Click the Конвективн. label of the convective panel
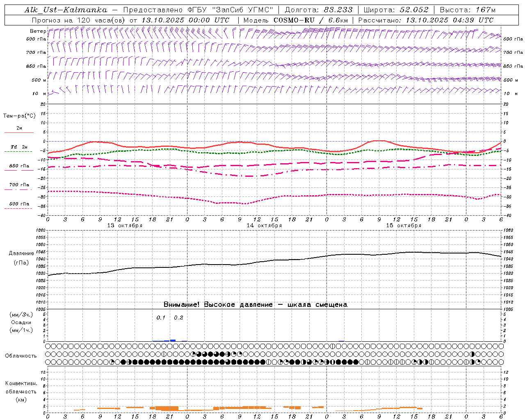Screen dimensions: 525x420 tap(21, 383)
